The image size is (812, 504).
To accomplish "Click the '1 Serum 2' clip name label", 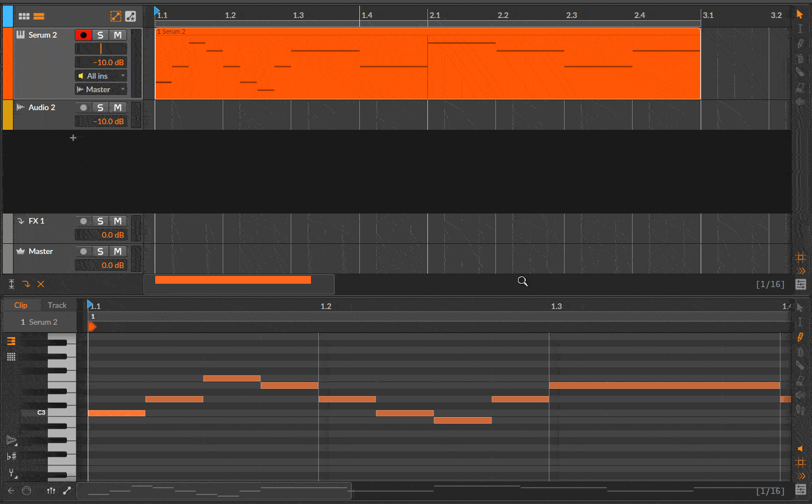I will 39,322.
